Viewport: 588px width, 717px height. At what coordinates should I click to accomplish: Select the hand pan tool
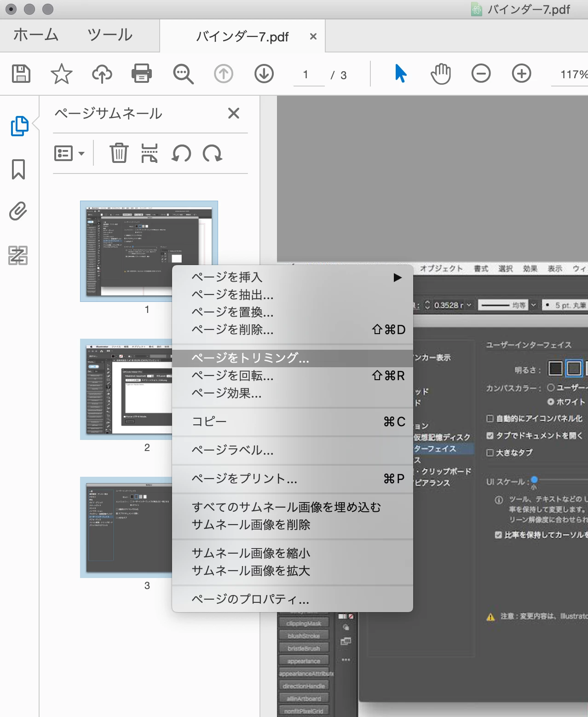pos(441,74)
